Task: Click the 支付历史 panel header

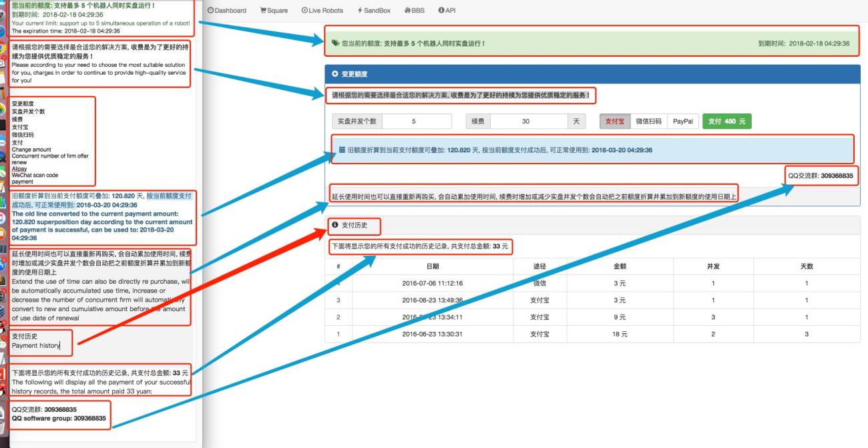Action: [592, 226]
